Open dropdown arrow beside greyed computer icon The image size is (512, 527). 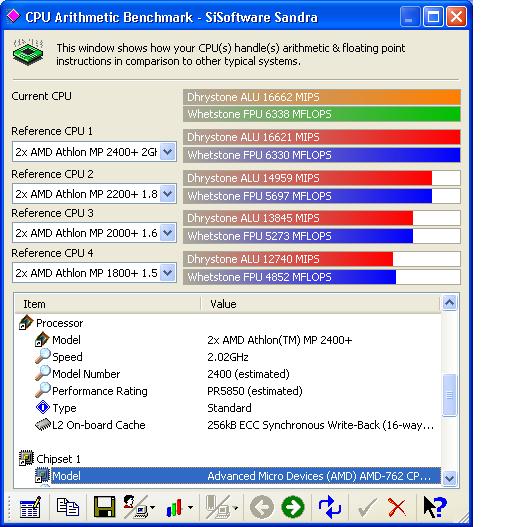pos(235,508)
